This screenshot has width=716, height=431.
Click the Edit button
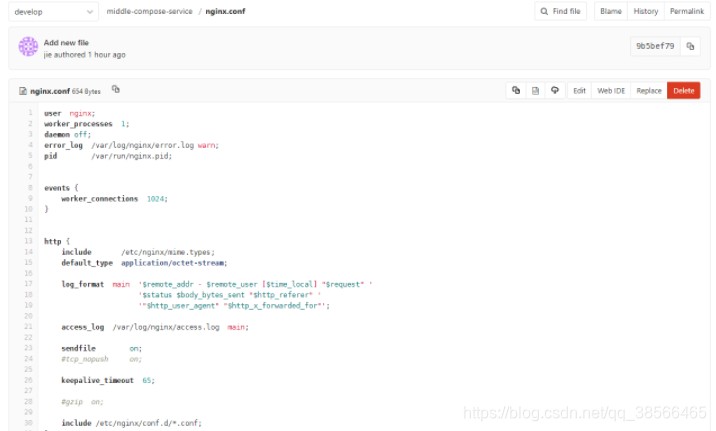[579, 90]
